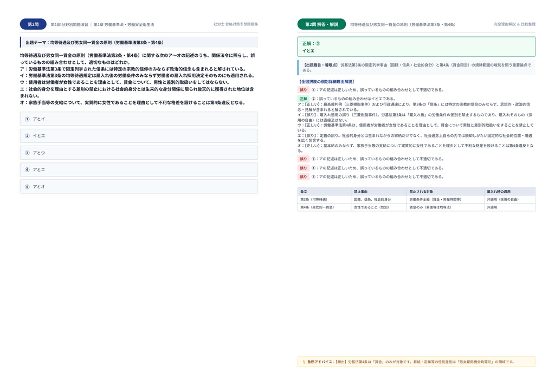
Task: Click the 社労士 合格対策予想問題集 header text
Action: click(x=236, y=24)
